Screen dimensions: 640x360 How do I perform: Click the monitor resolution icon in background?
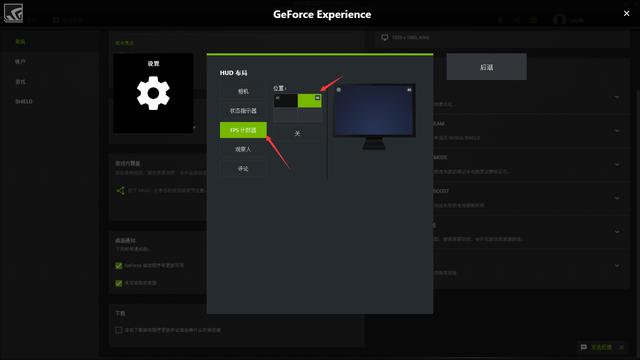(384, 38)
